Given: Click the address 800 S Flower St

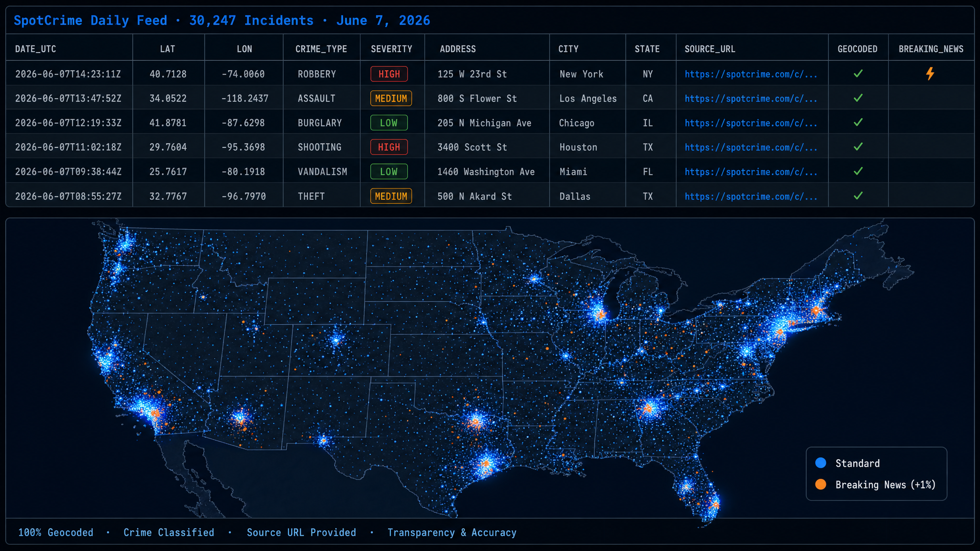Looking at the screenshot, I should tap(477, 99).
